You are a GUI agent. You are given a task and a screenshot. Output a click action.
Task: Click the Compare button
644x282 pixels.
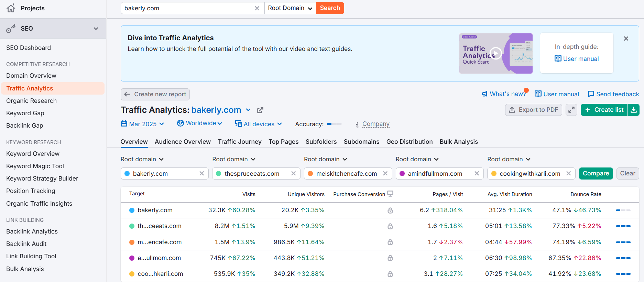[596, 173]
